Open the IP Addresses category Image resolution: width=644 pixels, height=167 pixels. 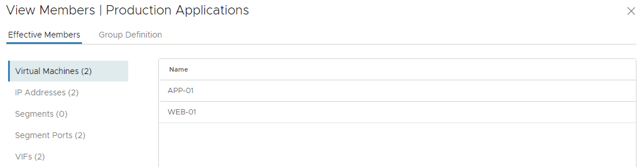tap(46, 92)
